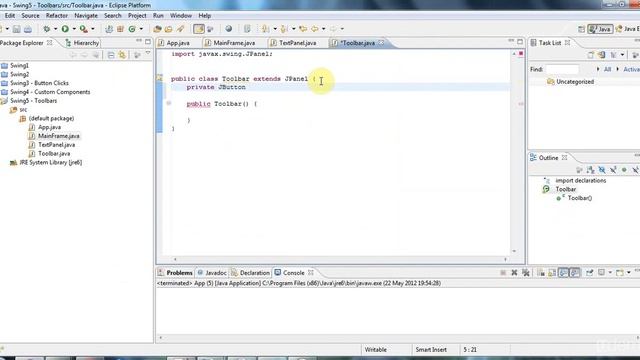Select the src folder
This screenshot has width=640, height=360.
[x=23, y=109]
